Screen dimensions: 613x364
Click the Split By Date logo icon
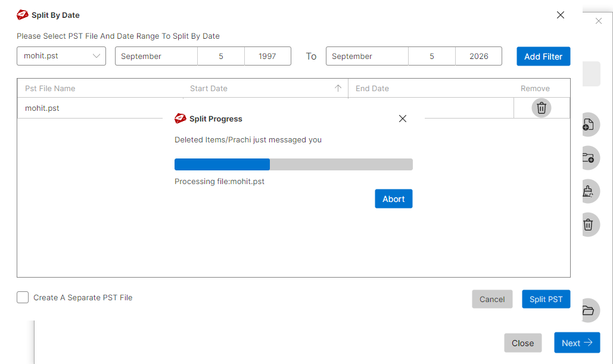pos(22,15)
